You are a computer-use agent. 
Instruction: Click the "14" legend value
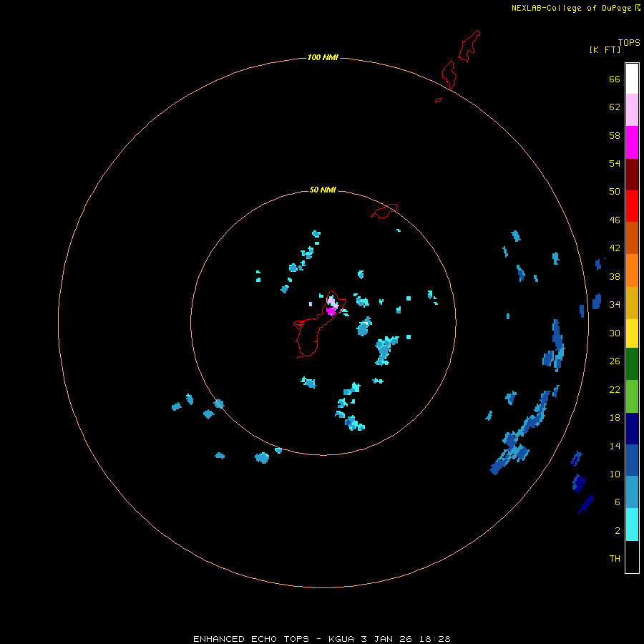pos(615,446)
